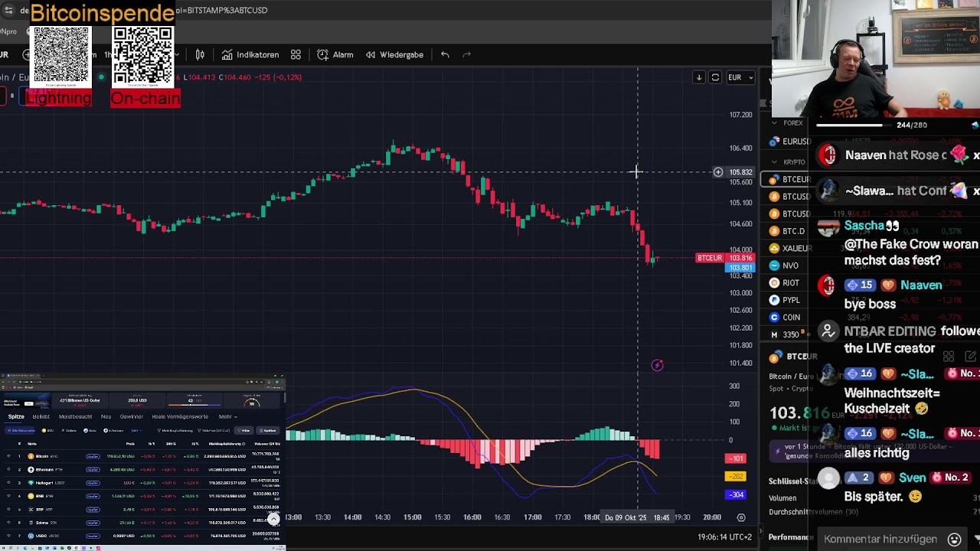Star Bitcoin as favorite in the crypto list
980x551 pixels.
(8, 456)
